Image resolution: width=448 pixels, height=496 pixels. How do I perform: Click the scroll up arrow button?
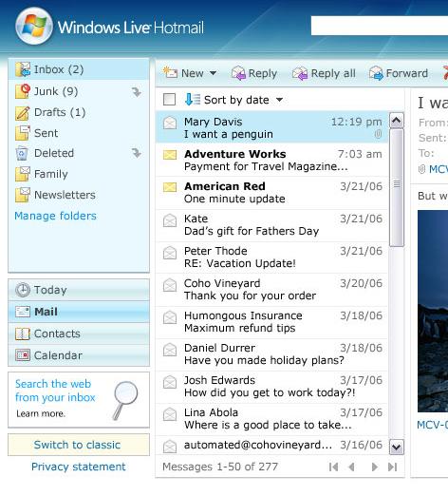tap(397, 121)
